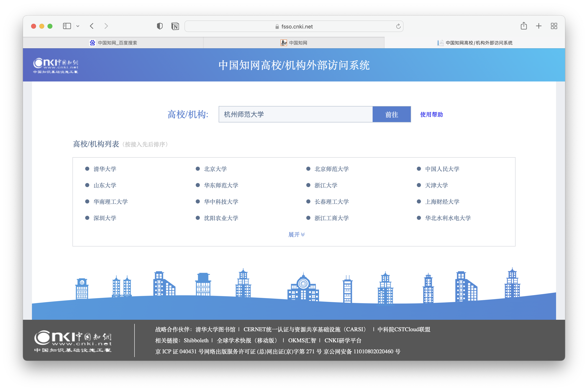Select 中国人民大学 from the list
Viewport: 588px width, 391px height.
pyautogui.click(x=442, y=169)
